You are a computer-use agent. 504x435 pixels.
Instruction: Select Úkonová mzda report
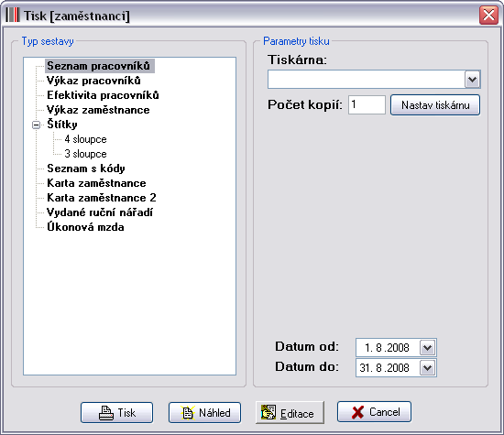85,227
